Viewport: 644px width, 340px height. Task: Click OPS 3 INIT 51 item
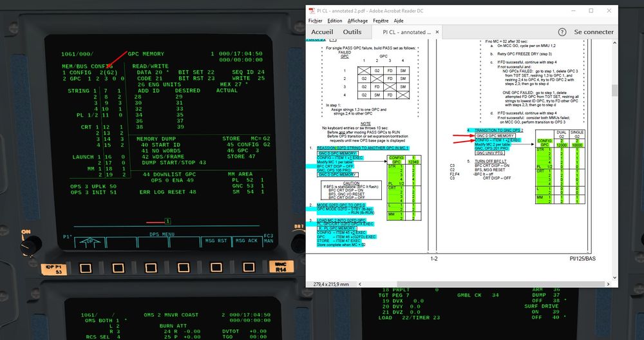point(93,192)
